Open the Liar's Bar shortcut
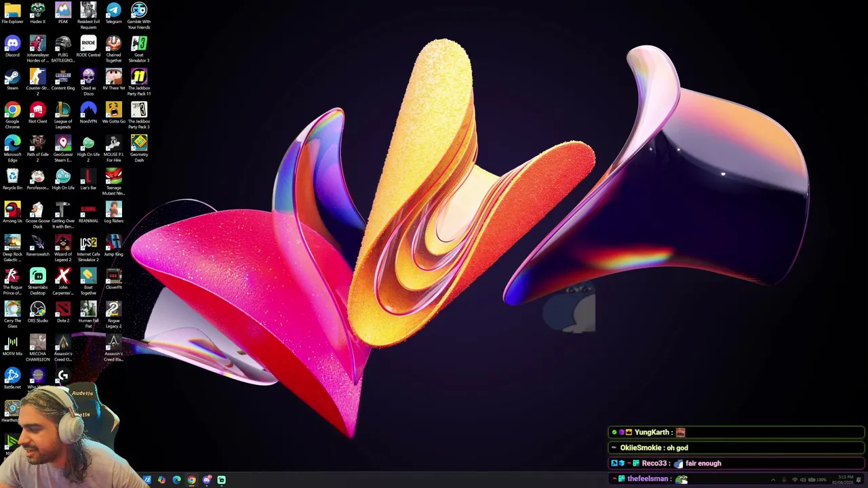The image size is (868, 488). [88, 180]
